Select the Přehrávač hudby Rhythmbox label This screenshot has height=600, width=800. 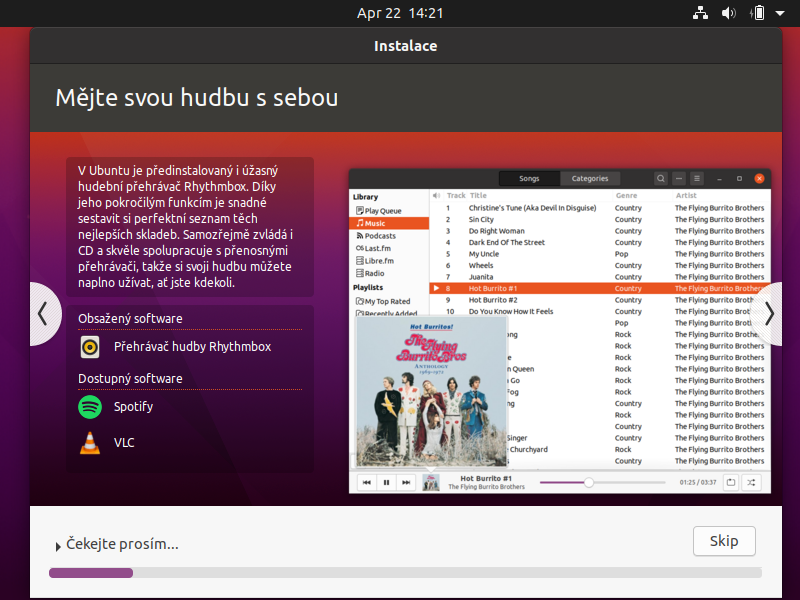pyautogui.click(x=192, y=347)
